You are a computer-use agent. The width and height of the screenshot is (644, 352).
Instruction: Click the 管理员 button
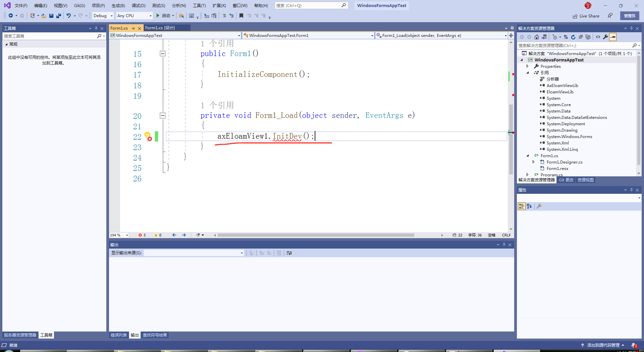coord(630,16)
